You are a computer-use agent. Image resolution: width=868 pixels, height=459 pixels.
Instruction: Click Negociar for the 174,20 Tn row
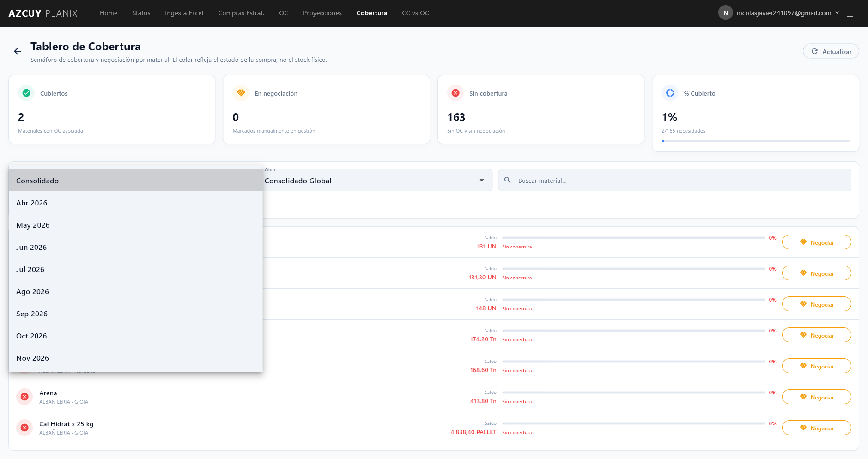coord(816,335)
